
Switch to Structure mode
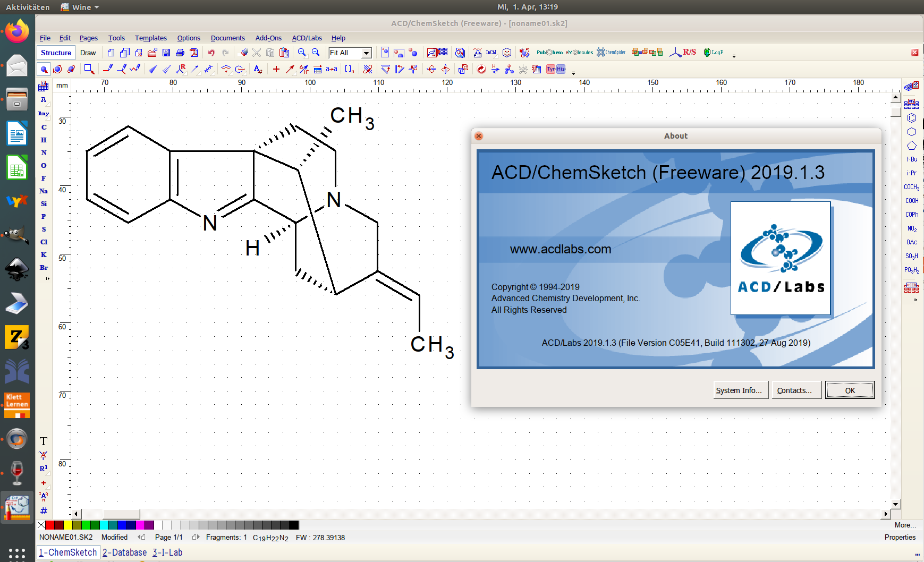[x=56, y=53]
